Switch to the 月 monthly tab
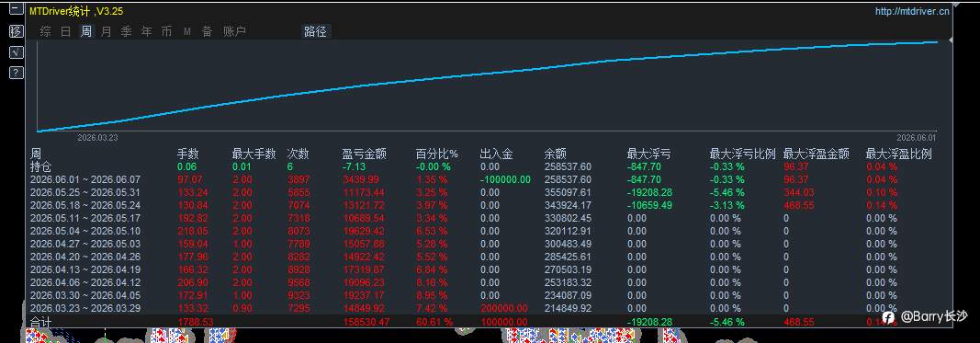980x343 pixels. [107, 32]
